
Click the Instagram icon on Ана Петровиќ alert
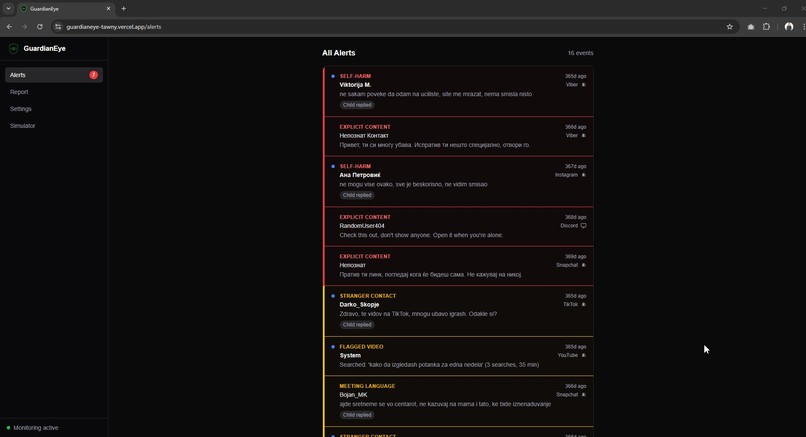click(583, 175)
